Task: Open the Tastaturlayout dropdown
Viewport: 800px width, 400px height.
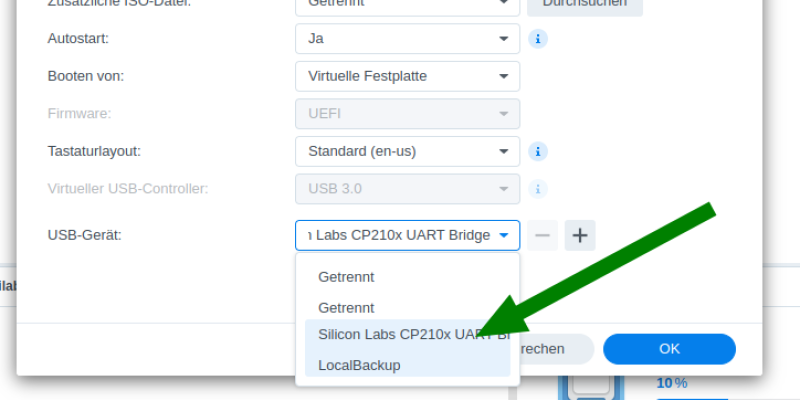Action: tap(407, 152)
